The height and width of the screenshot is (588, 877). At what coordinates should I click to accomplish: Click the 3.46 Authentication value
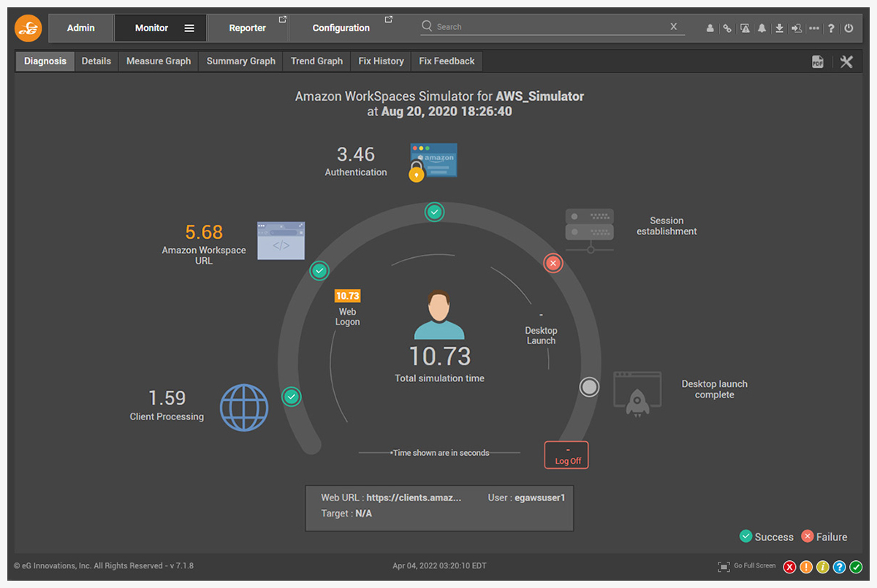[x=356, y=154]
